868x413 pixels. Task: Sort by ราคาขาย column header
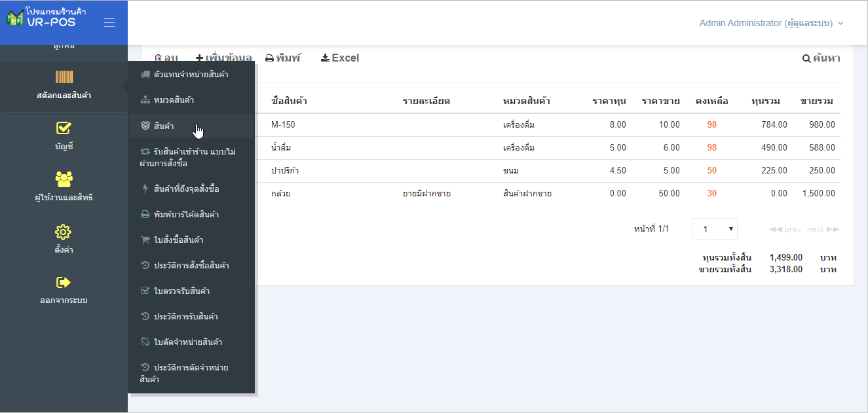coord(661,101)
